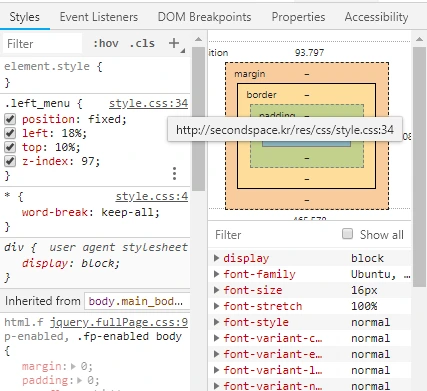Uncheck the z-index: 97 property
The height and width of the screenshot is (391, 427).
10,161
